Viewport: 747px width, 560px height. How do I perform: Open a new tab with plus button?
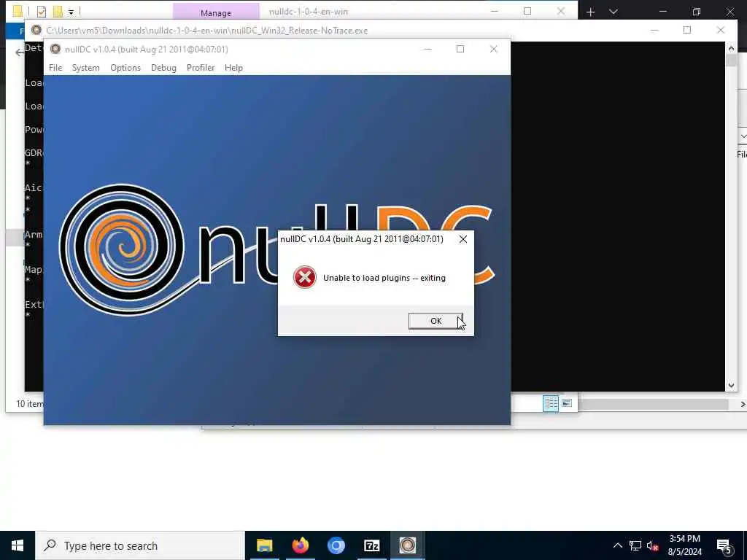(x=591, y=12)
